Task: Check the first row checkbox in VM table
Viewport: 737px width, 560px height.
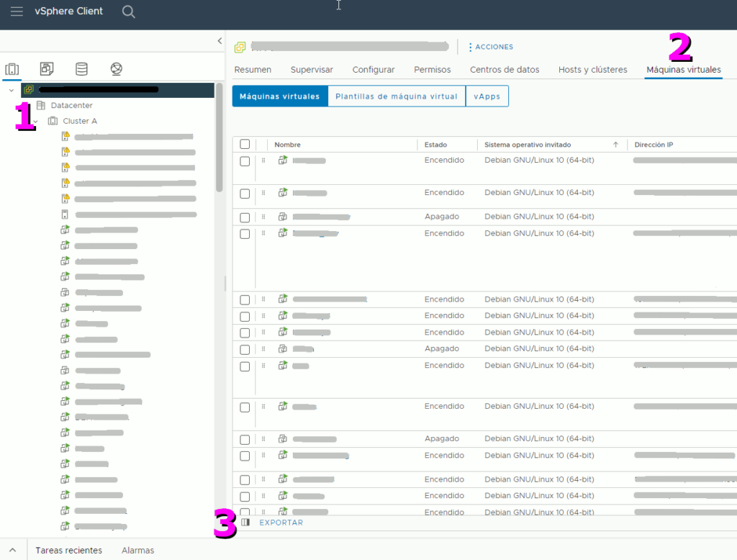Action: 245,161
